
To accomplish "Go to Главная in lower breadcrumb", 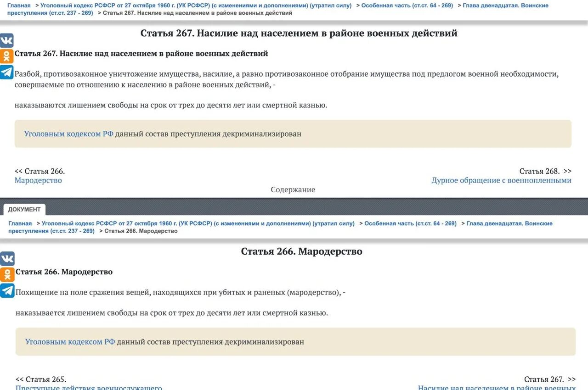I will [x=20, y=223].
